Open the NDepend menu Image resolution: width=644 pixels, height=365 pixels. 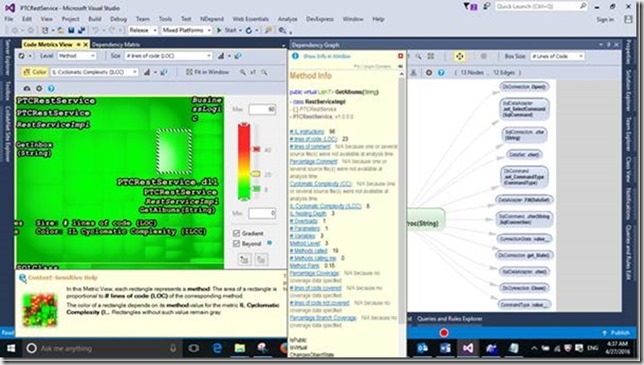click(212, 19)
